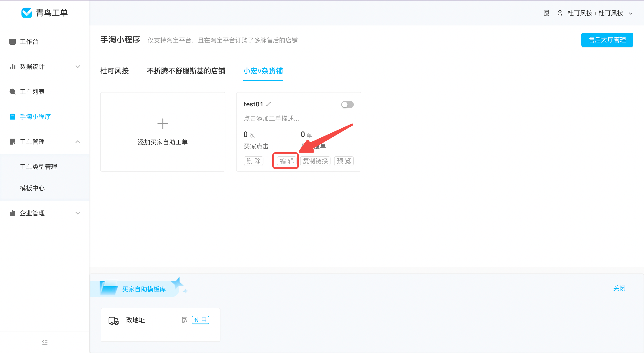Click the document icon in top header
Image resolution: width=644 pixels, height=353 pixels.
pos(547,13)
